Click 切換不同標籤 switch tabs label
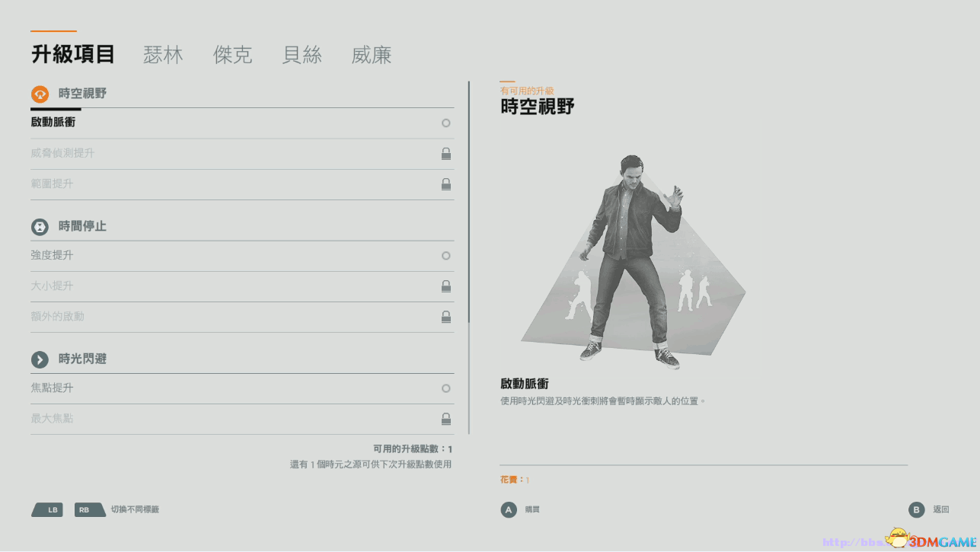 tap(135, 509)
